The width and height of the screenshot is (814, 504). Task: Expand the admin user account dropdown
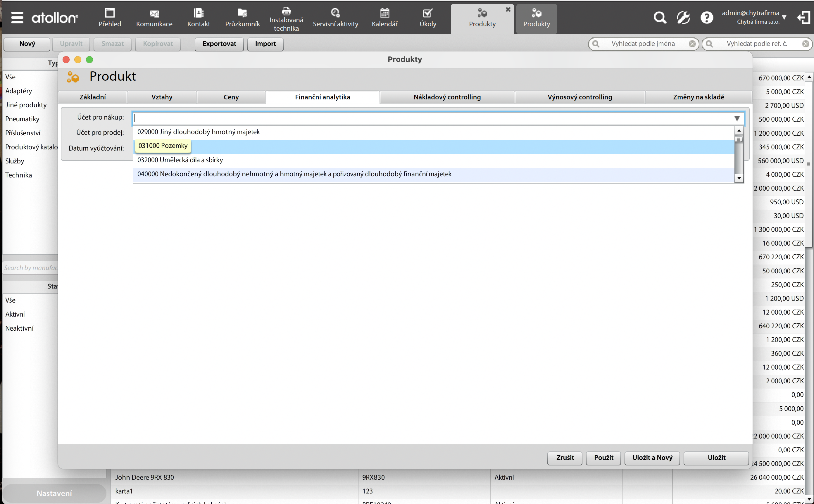pos(784,17)
